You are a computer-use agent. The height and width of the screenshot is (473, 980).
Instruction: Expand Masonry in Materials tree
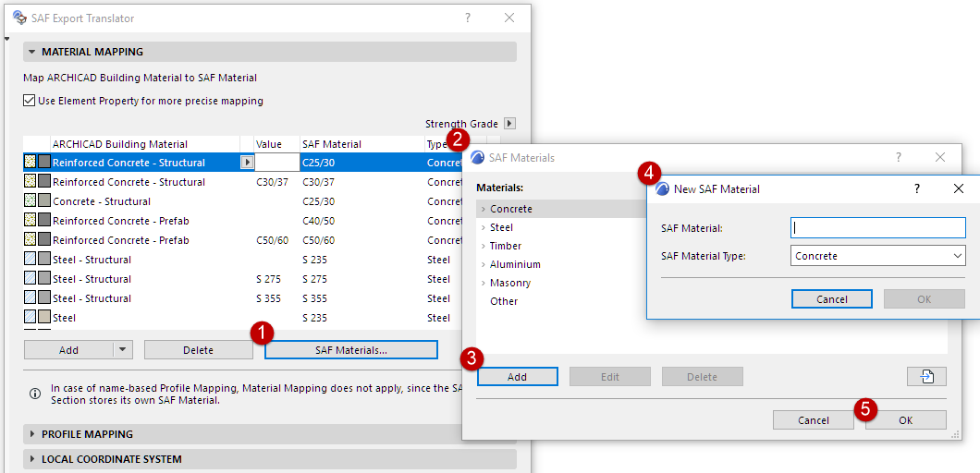[x=484, y=283]
